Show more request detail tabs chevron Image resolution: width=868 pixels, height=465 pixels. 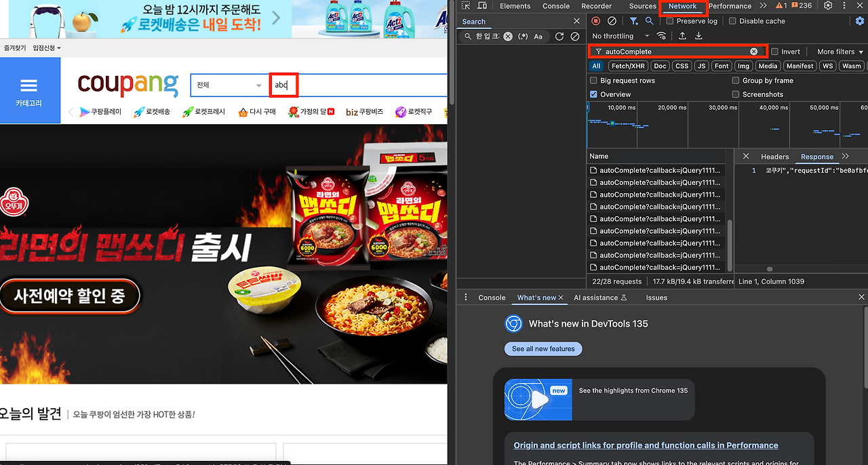846,157
